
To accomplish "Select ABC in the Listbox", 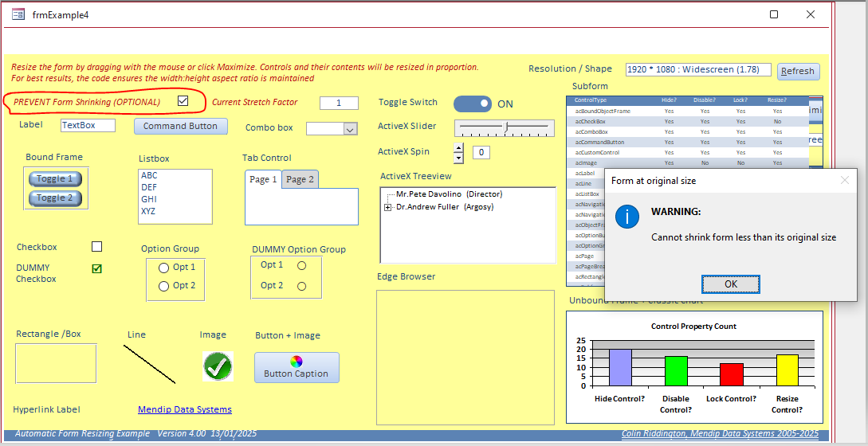I will coord(175,175).
